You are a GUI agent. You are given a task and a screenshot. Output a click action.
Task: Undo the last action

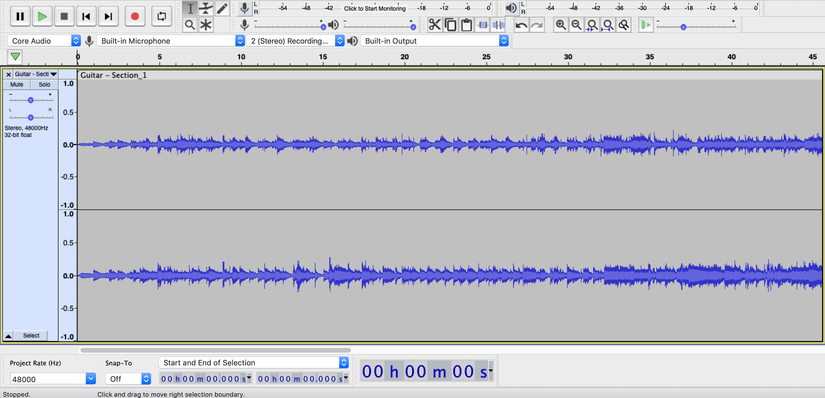[x=521, y=25]
